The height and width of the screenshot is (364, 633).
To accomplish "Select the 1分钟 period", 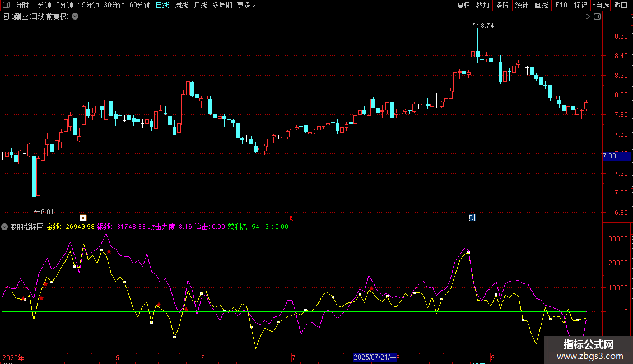I will coord(43,5).
